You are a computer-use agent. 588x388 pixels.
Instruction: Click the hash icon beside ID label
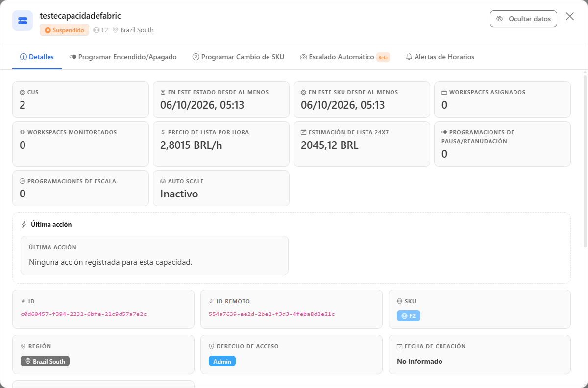24,301
